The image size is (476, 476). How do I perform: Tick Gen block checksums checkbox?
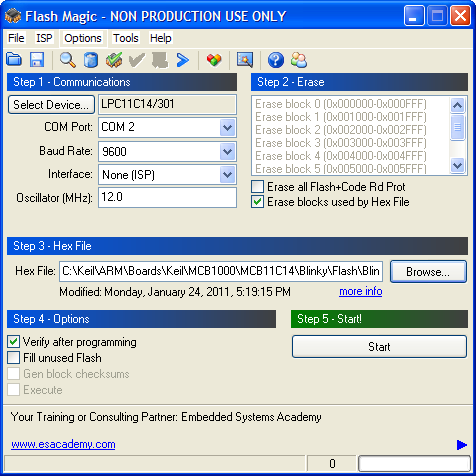click(13, 374)
